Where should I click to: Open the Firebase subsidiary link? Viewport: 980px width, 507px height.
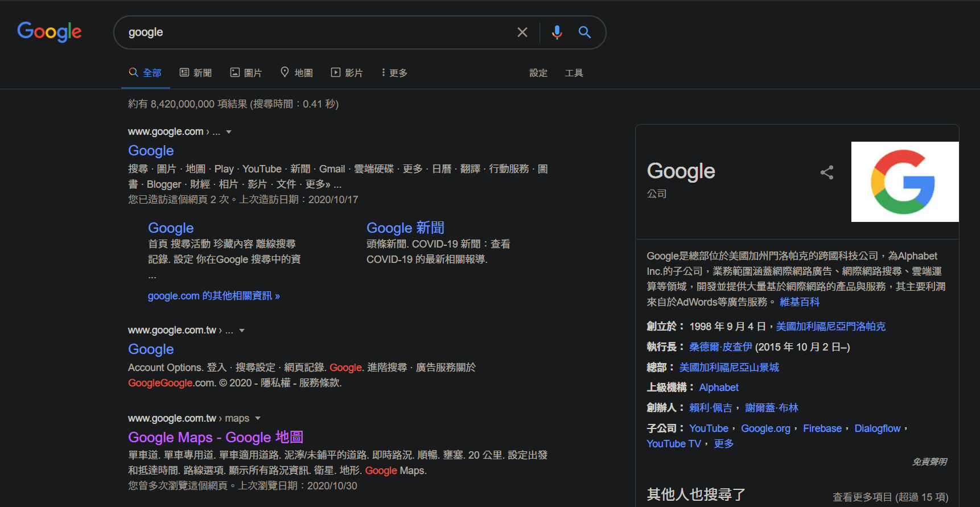pos(822,428)
